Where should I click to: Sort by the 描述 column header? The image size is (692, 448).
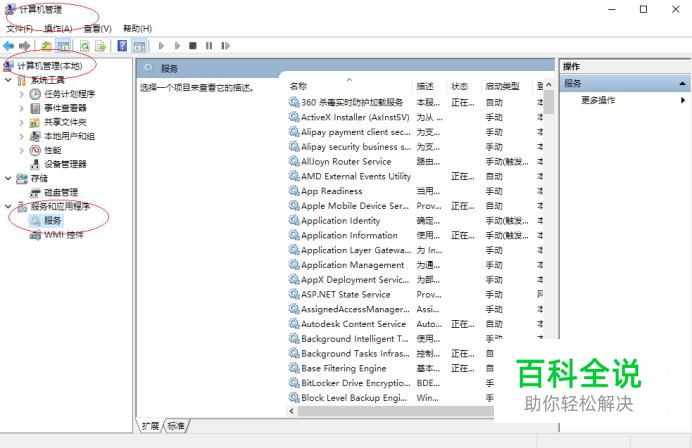click(x=425, y=86)
